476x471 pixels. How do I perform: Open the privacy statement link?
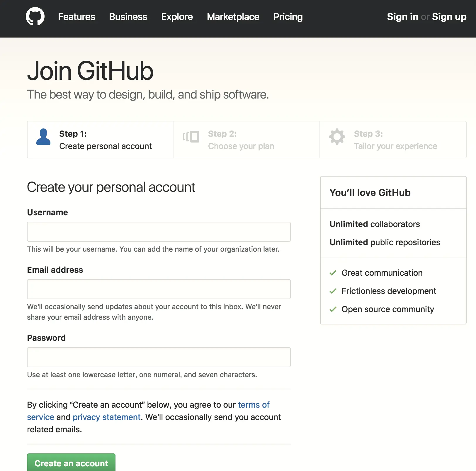[107, 417]
